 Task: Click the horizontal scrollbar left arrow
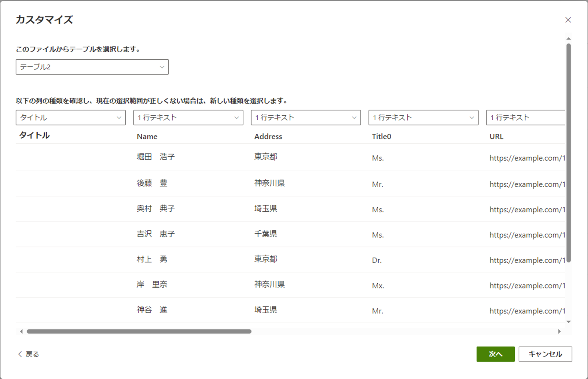coord(21,331)
